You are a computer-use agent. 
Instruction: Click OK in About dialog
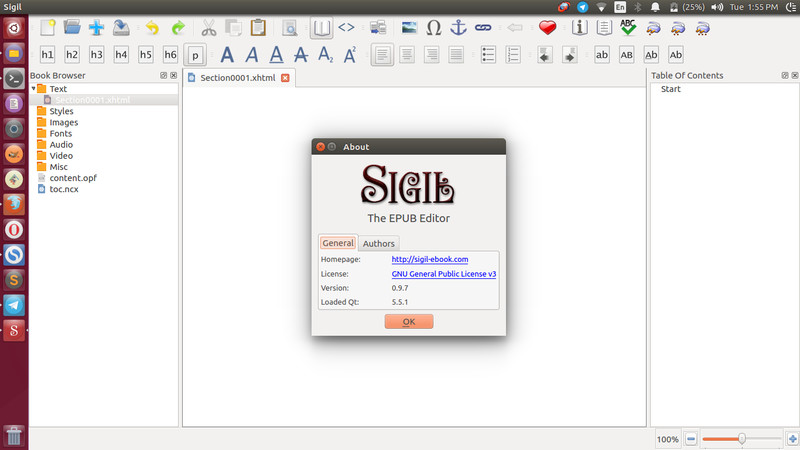point(409,321)
